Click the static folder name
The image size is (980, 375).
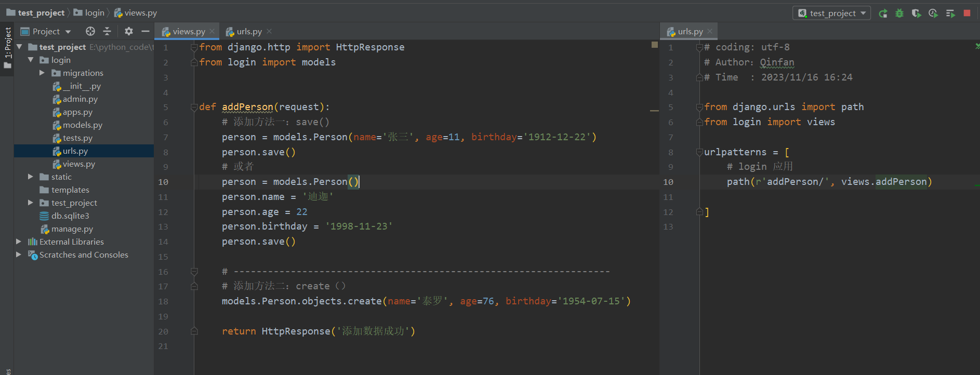coord(61,177)
